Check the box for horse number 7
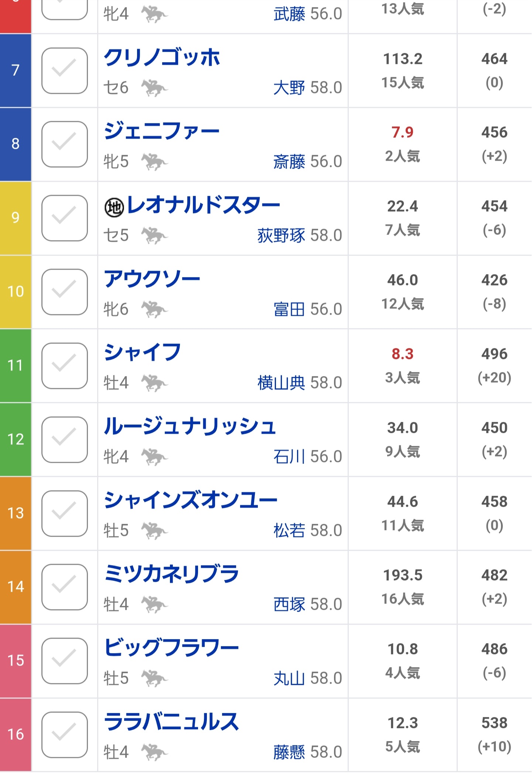 click(x=65, y=71)
